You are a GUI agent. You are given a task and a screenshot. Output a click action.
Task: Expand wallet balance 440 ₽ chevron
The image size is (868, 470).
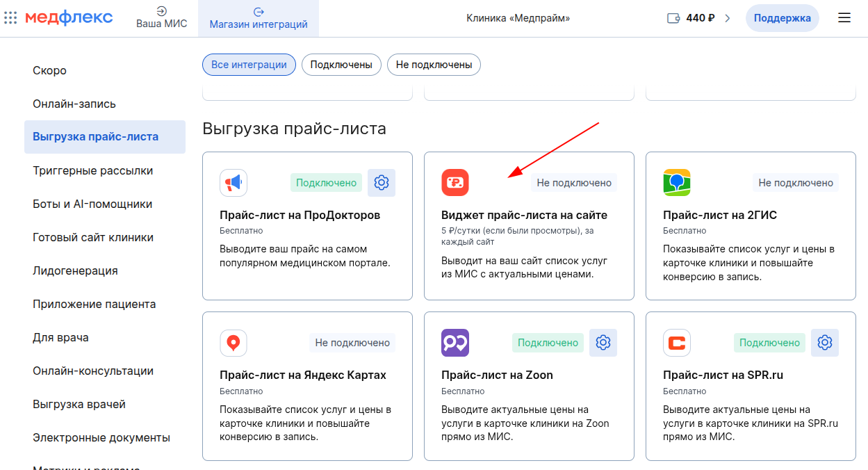728,18
